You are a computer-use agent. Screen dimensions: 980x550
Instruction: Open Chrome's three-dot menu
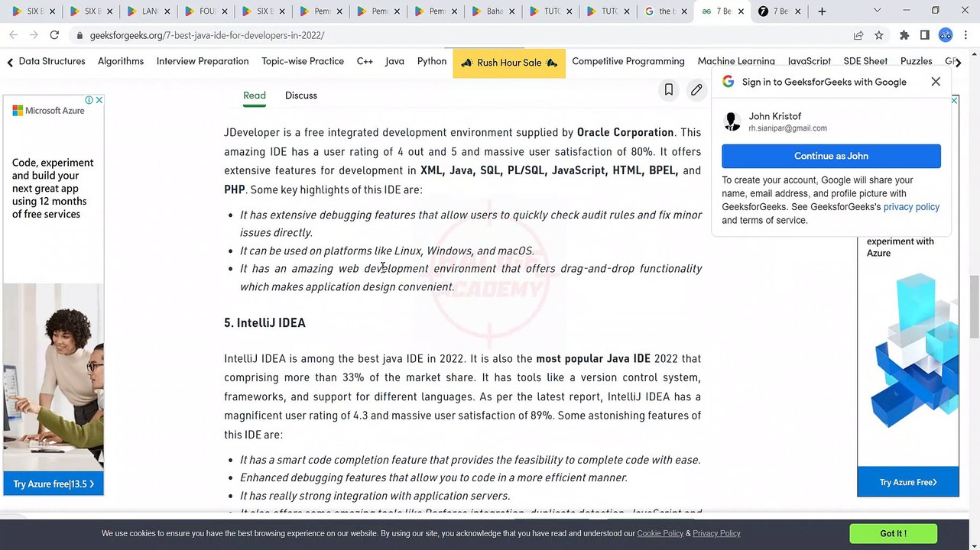[x=967, y=35]
